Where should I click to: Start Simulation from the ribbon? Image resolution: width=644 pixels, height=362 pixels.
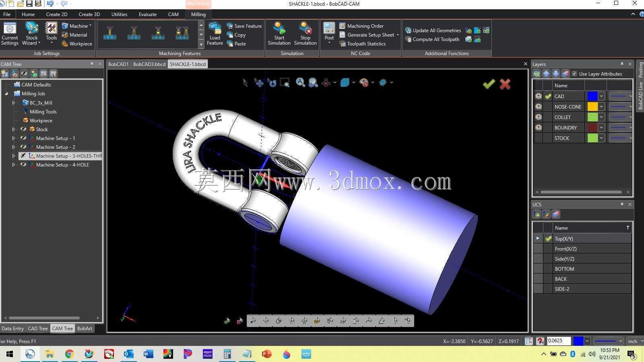(x=279, y=34)
